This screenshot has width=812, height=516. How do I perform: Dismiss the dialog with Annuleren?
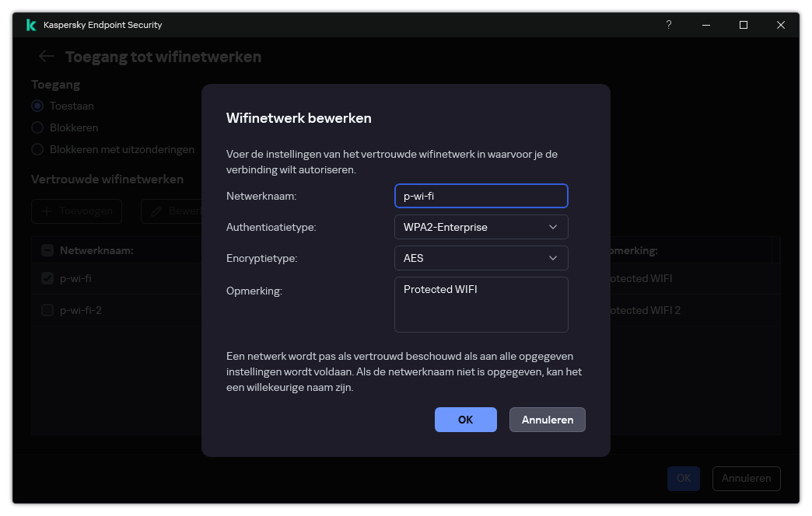coord(547,420)
